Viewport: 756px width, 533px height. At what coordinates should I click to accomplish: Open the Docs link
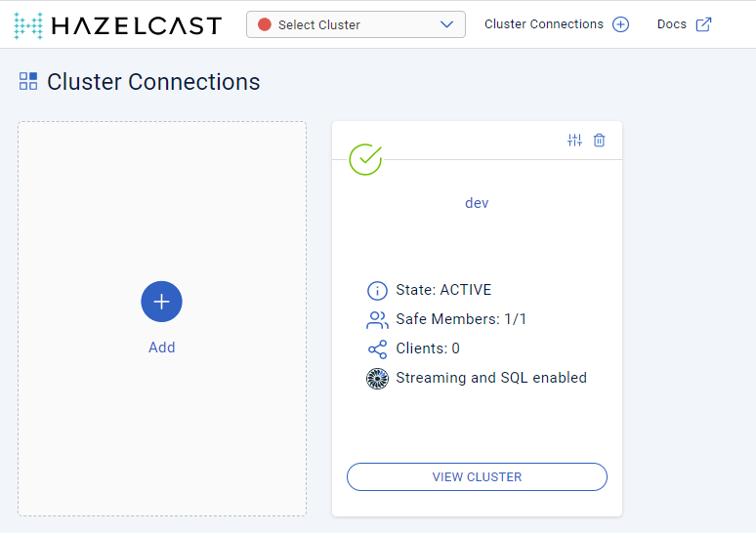click(672, 24)
